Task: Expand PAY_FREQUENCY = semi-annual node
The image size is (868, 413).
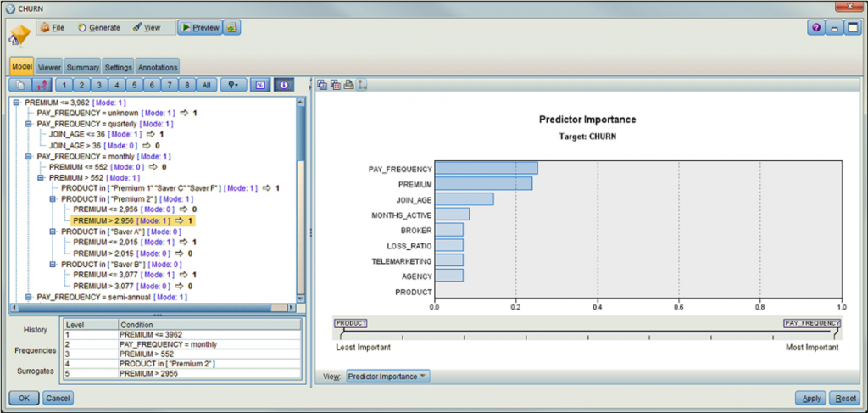Action: pyautogui.click(x=29, y=298)
